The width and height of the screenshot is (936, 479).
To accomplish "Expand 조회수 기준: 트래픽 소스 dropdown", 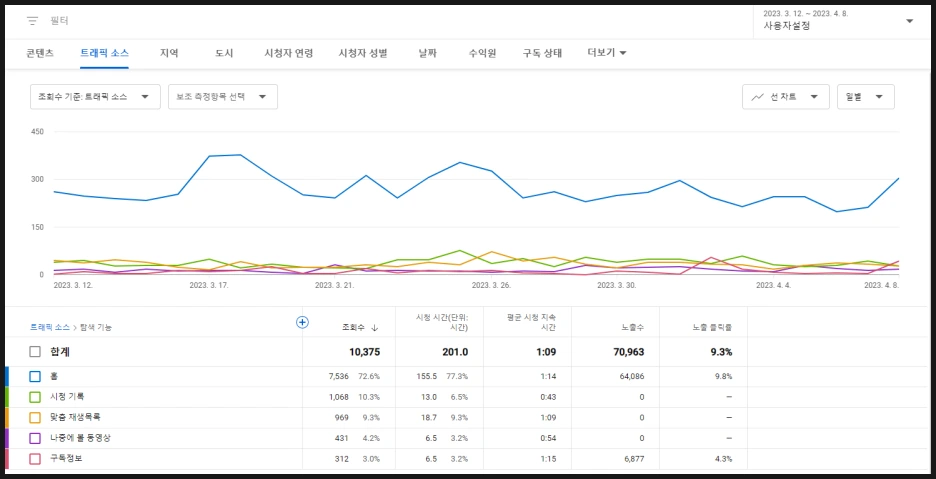I will (x=96, y=97).
